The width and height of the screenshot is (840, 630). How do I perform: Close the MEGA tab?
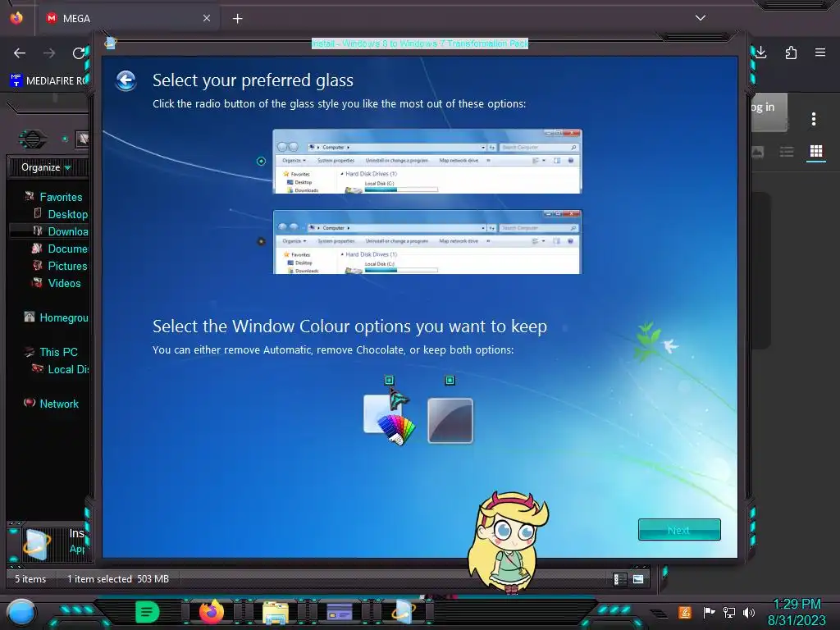pos(206,18)
